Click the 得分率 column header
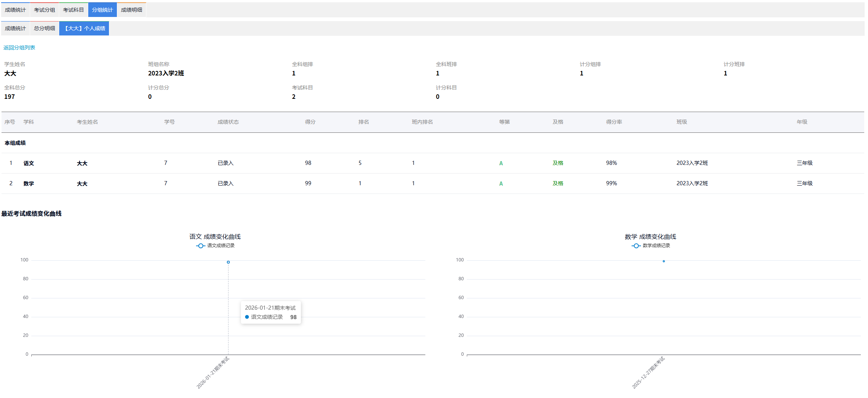Screen dimensions: 868x398 click(x=614, y=122)
